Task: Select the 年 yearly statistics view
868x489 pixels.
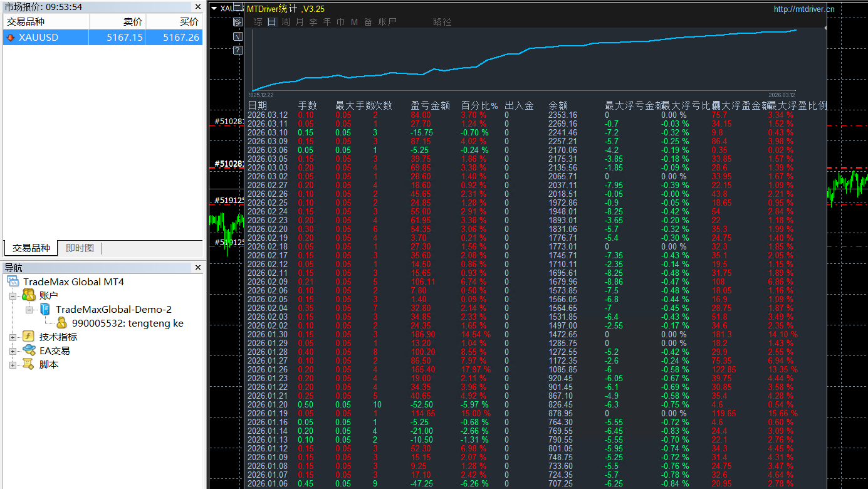Action: 326,21
